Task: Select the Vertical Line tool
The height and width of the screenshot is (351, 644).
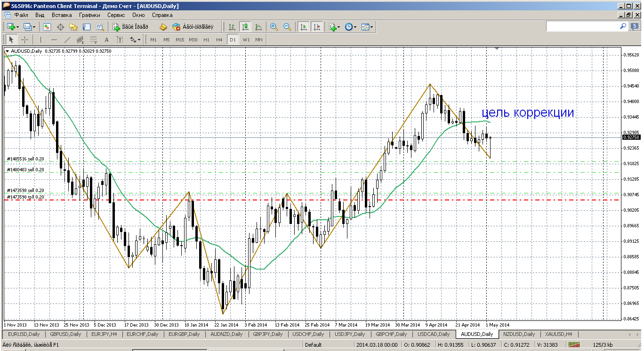Action: pyautogui.click(x=41, y=40)
